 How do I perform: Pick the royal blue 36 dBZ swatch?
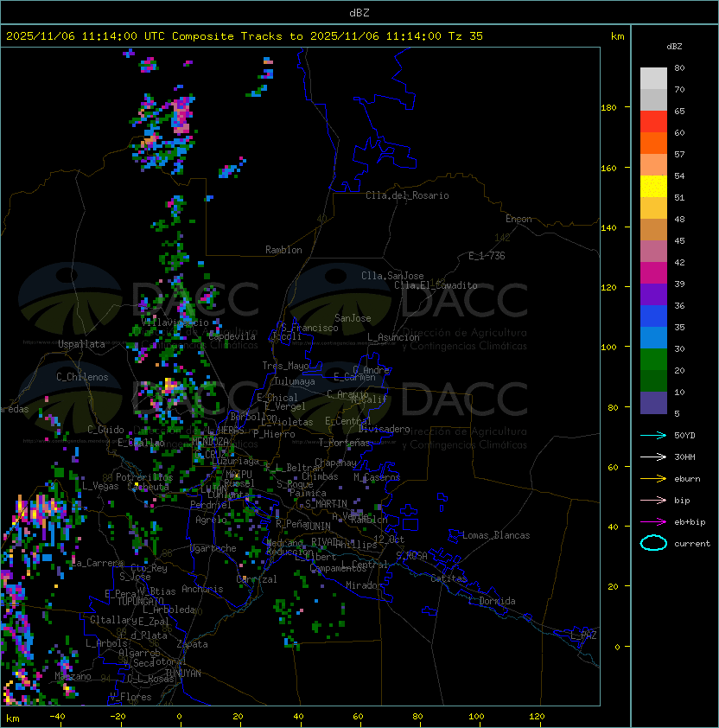(653, 316)
